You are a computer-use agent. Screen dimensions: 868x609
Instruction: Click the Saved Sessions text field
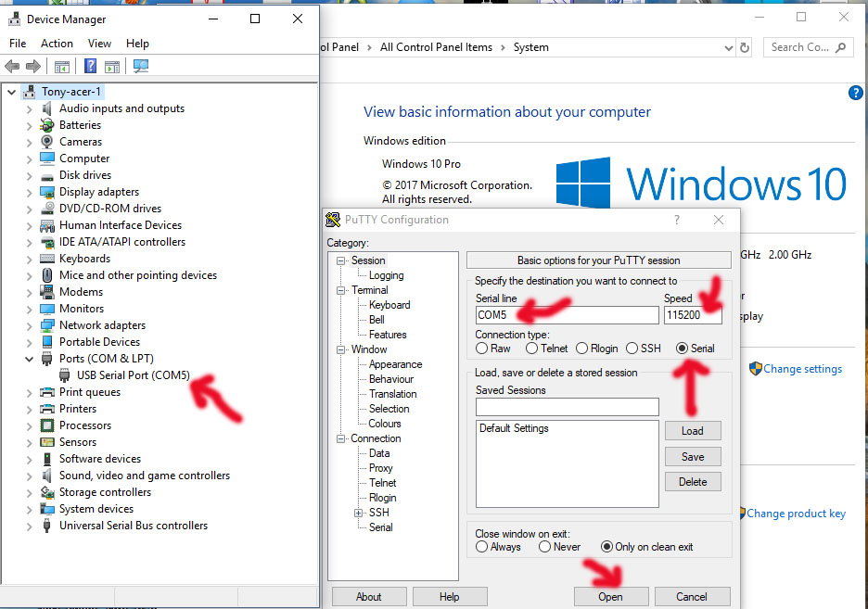[x=567, y=407]
